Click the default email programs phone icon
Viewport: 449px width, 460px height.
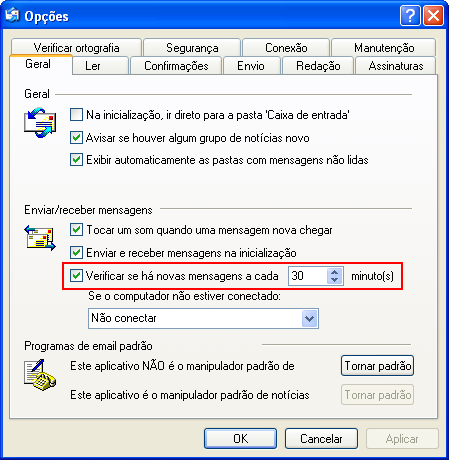tap(40, 375)
